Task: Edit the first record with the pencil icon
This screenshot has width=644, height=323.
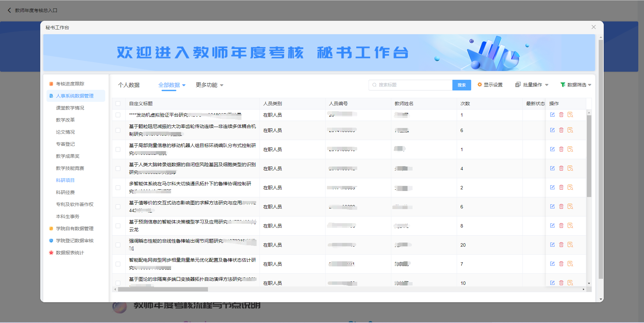Action: click(552, 115)
